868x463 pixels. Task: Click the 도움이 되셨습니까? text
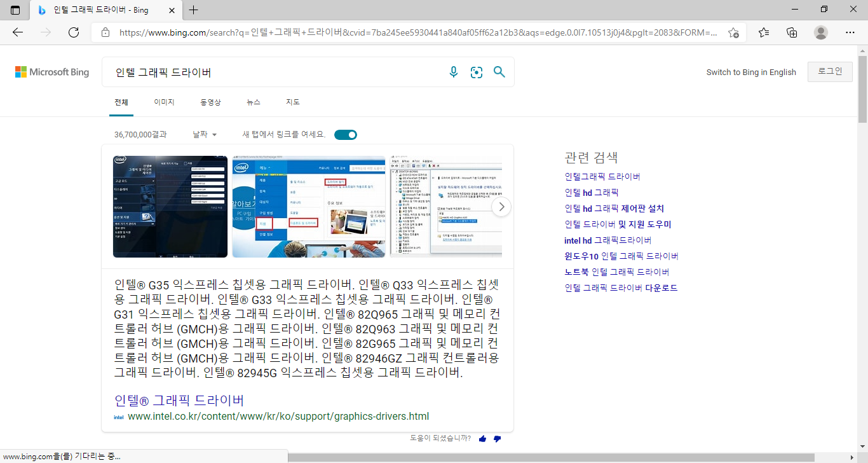(x=440, y=438)
